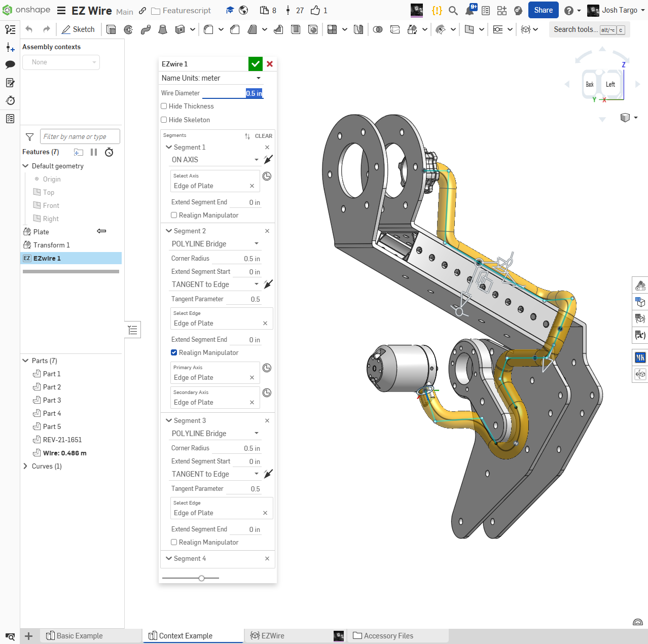Collapse Default geometry tree
Viewport: 648px width, 644px height.
[x=25, y=166]
